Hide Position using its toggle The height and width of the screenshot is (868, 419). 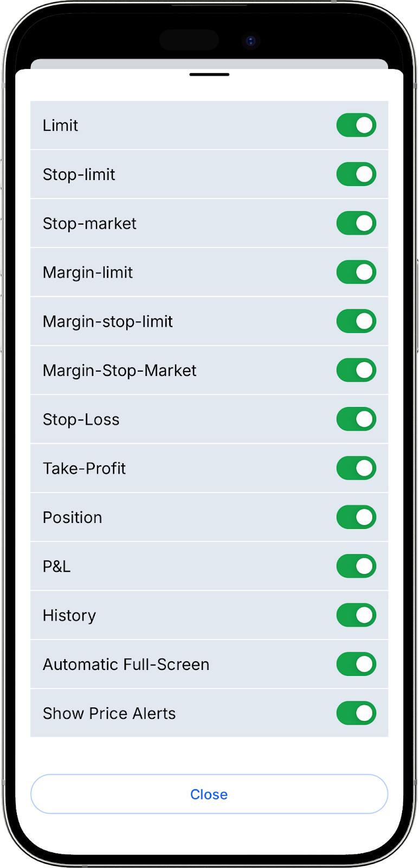[356, 518]
